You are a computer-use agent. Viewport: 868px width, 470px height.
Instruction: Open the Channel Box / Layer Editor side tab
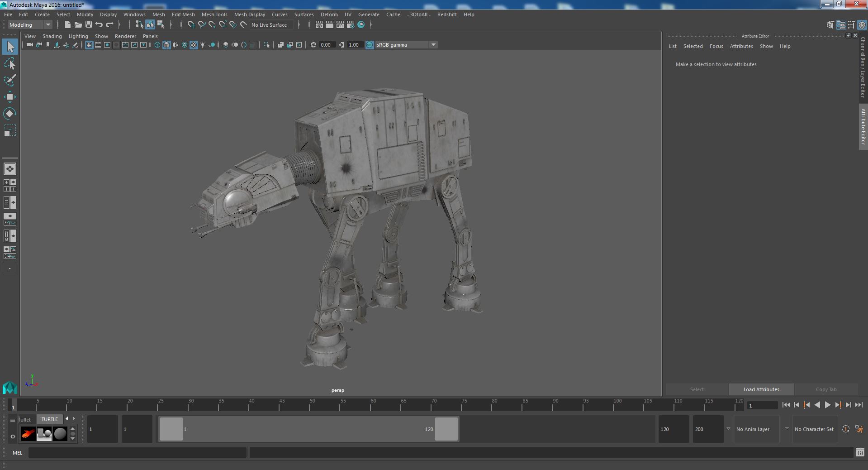pos(863,67)
